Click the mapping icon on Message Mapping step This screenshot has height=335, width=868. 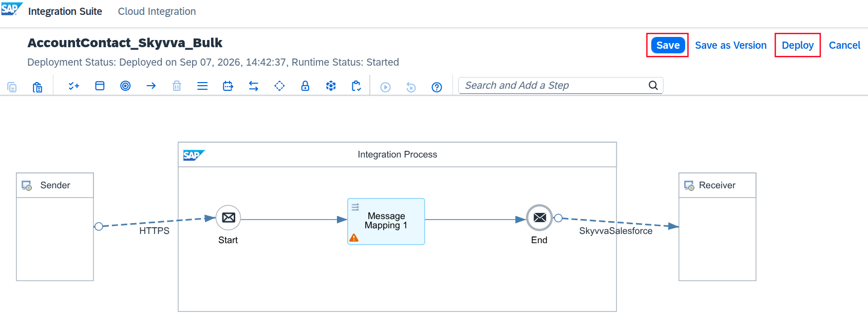[355, 207]
